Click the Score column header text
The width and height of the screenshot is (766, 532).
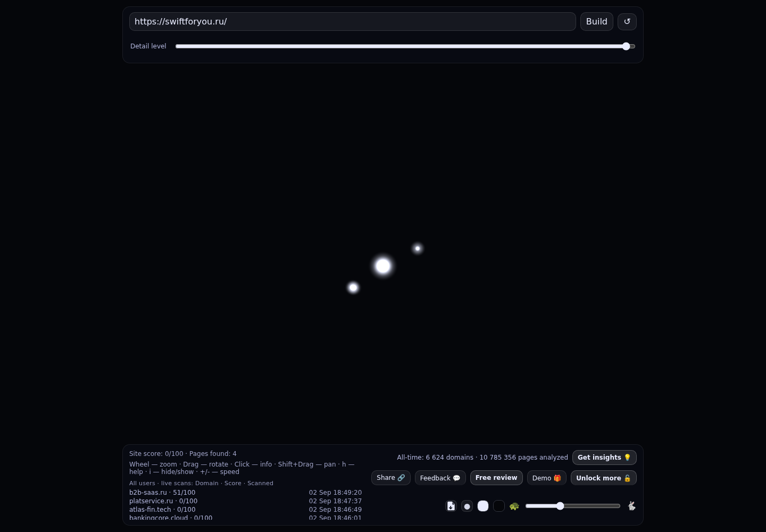point(233,483)
